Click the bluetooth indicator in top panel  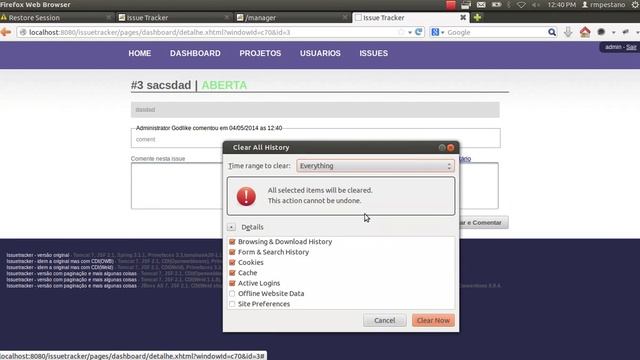[x=509, y=5]
